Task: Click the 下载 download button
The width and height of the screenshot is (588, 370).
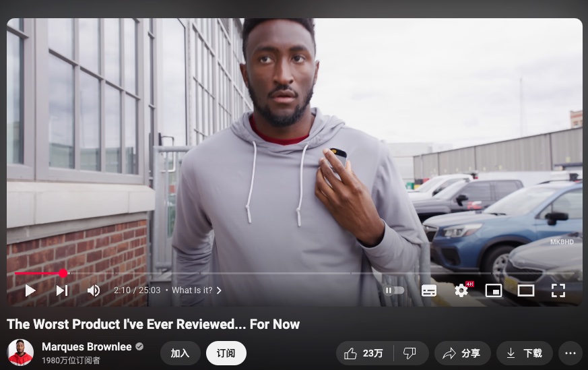Action: point(524,353)
